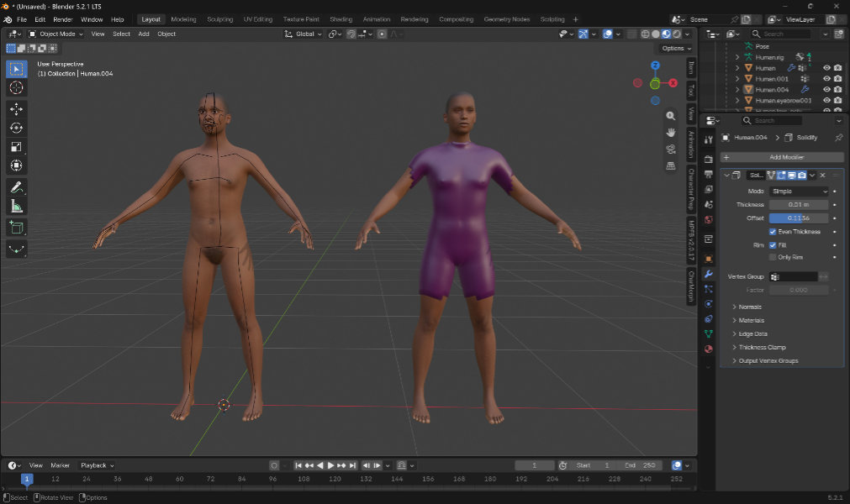Screen dimensions: 850x504
Task: Select the Annotate tool
Action: tap(16, 187)
